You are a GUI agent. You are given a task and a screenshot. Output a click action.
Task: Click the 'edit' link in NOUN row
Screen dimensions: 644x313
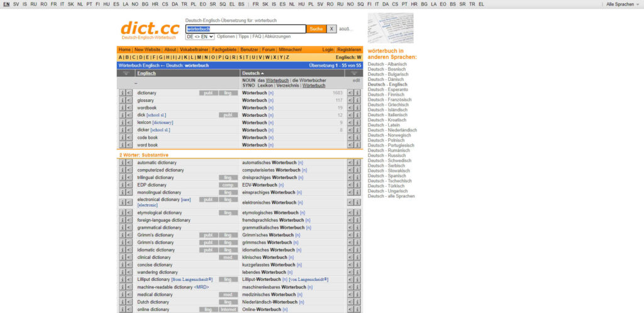coord(356,81)
